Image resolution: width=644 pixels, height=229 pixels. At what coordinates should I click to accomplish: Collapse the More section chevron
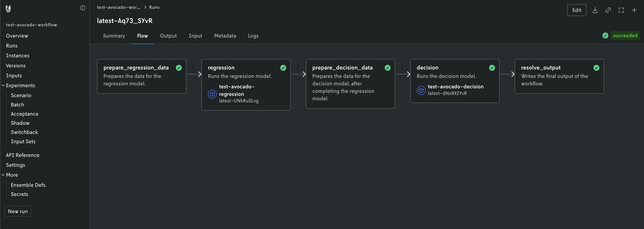(3, 175)
